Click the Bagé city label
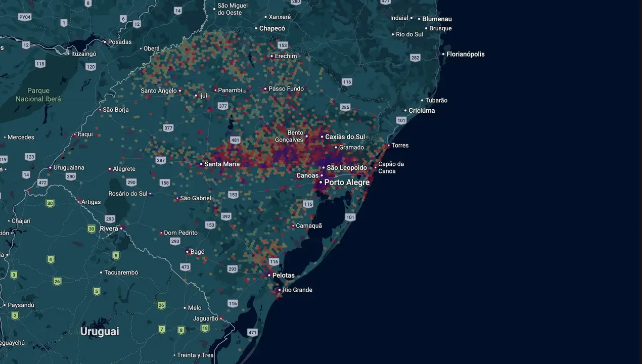Viewport: 642px width, 364px height. 197,251
